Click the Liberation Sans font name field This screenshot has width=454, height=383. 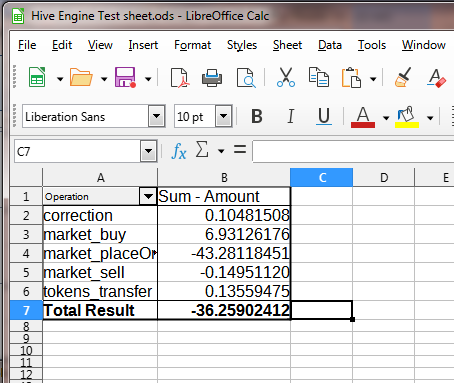coord(86,116)
